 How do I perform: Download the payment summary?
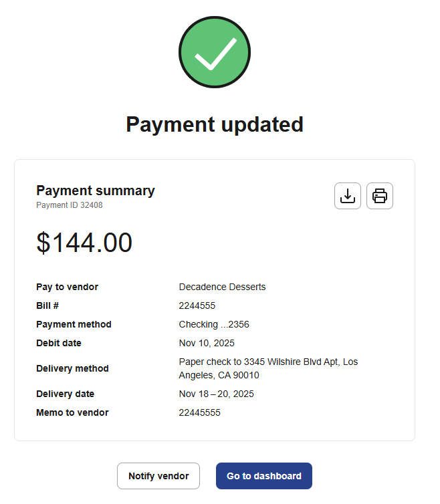(348, 196)
